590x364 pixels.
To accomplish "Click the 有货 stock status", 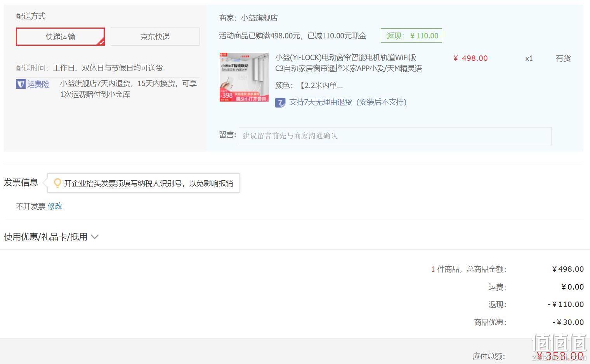I will click(x=563, y=59).
